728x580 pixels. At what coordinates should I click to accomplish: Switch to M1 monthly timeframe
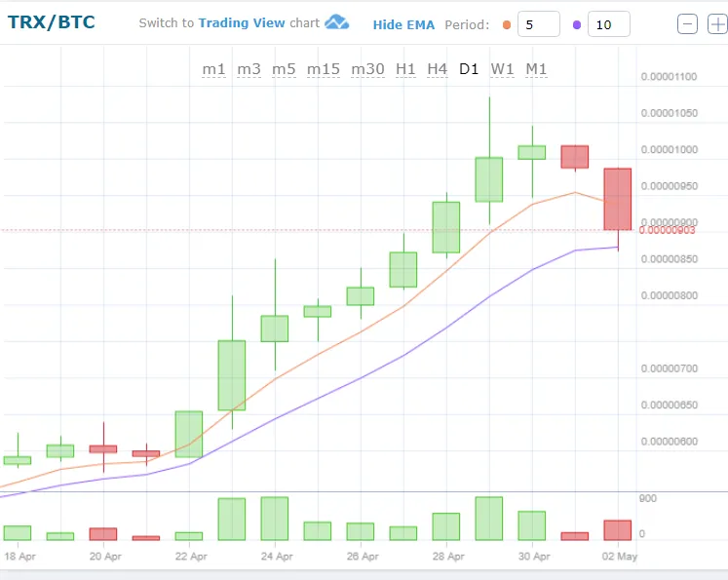(x=536, y=69)
